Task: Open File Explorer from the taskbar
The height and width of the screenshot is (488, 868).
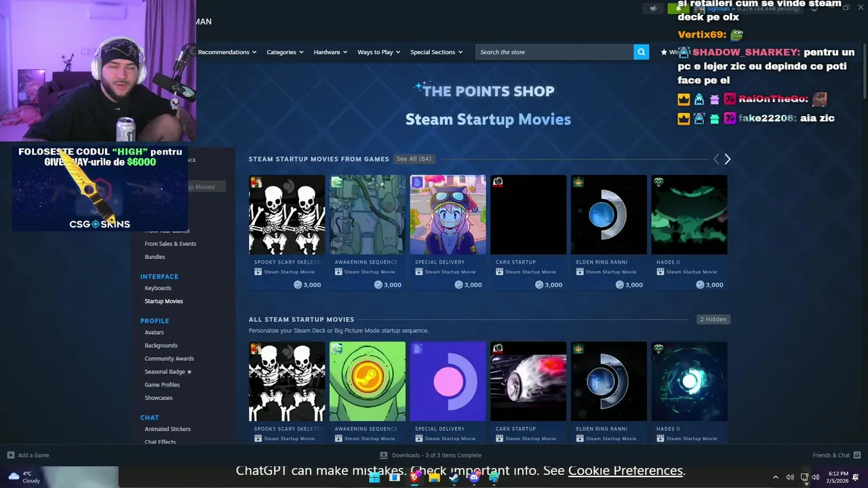Action: (x=435, y=477)
